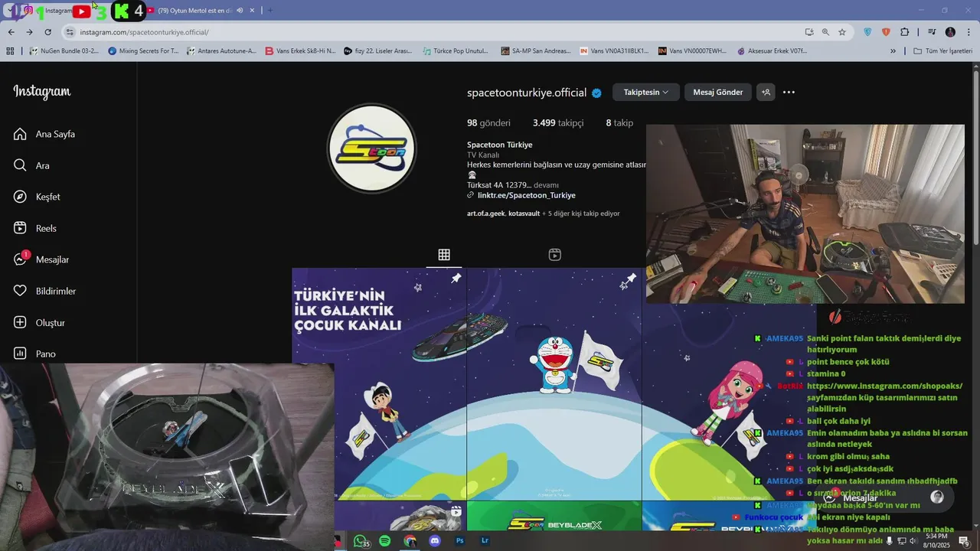Open Vans Erkek Sk8-Hi bookmark
Viewport: 980px width, 551px height.
coord(300,51)
